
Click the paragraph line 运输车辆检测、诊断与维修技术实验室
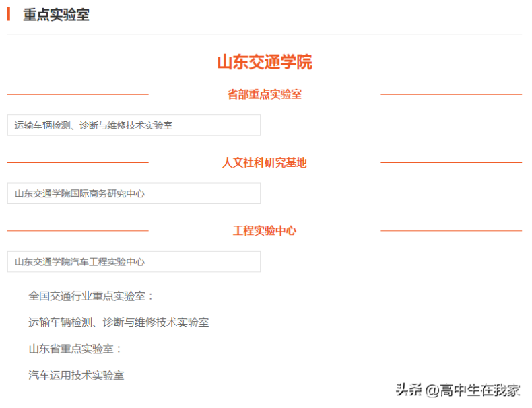pyautogui.click(x=119, y=322)
